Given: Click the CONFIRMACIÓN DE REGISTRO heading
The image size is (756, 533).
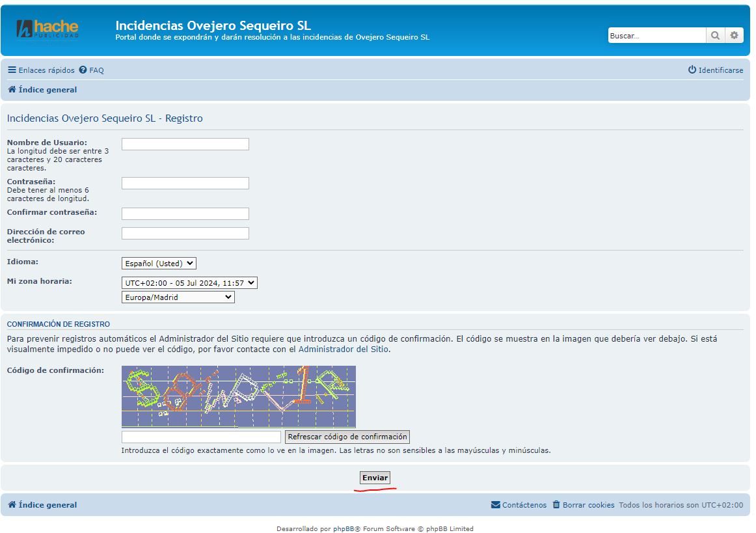Looking at the screenshot, I should [59, 324].
